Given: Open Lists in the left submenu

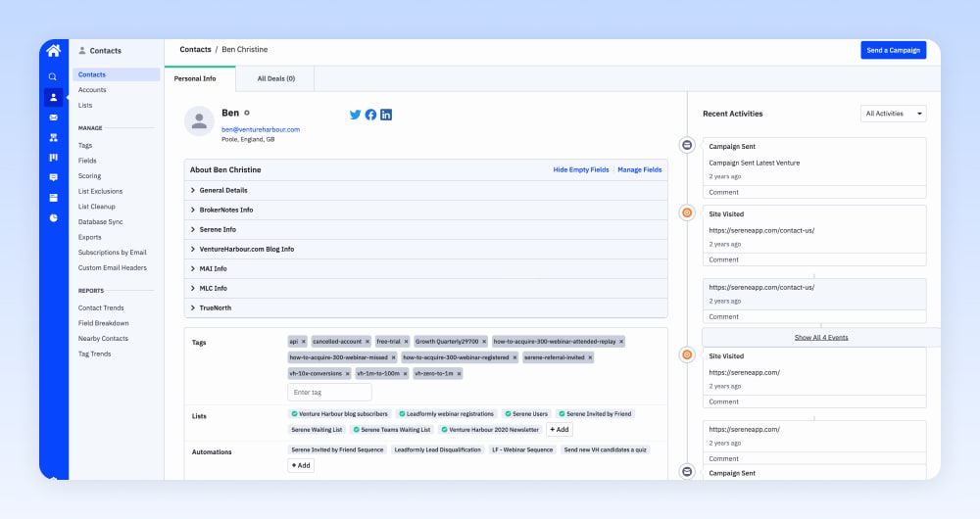Looking at the screenshot, I should pos(85,105).
